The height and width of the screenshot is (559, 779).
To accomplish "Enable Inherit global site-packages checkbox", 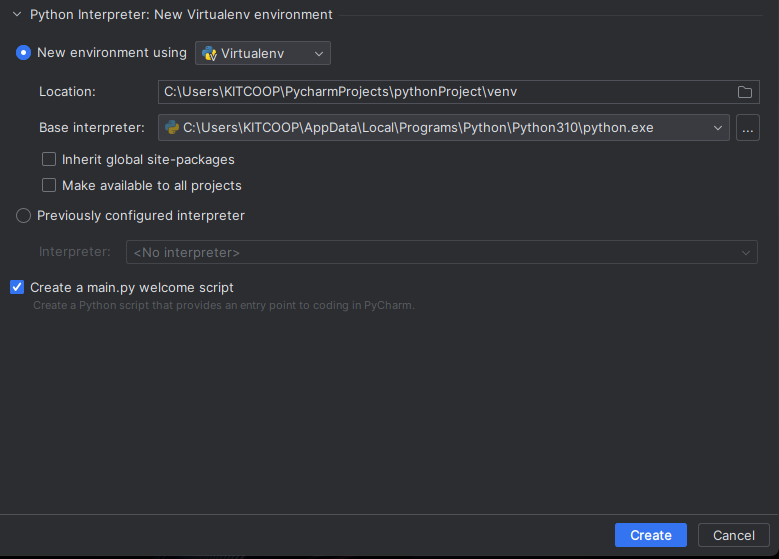I will 49,160.
